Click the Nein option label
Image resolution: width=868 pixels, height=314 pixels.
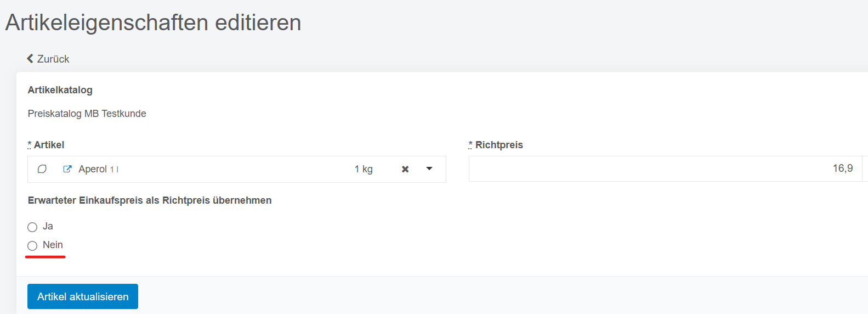[53, 245]
